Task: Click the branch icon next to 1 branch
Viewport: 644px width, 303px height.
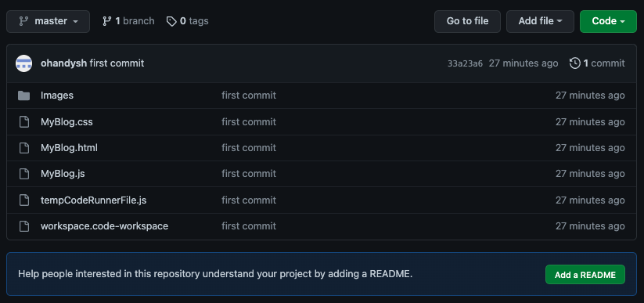Action: tap(106, 21)
